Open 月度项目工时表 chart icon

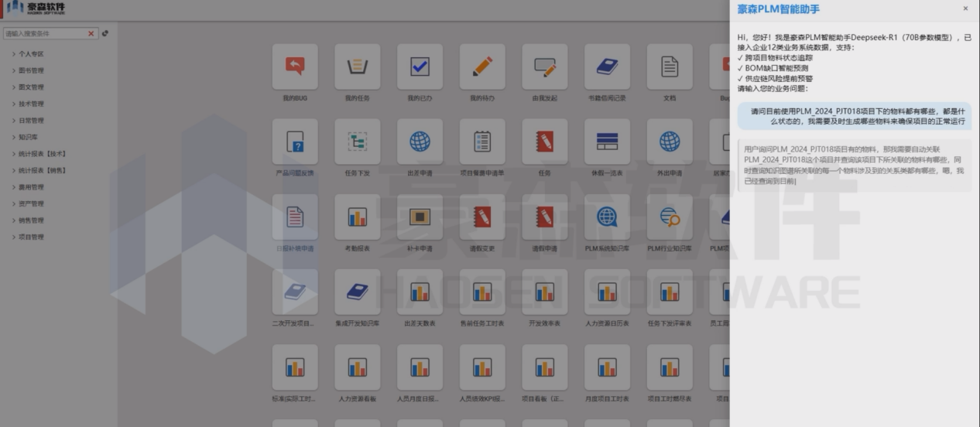point(607,367)
